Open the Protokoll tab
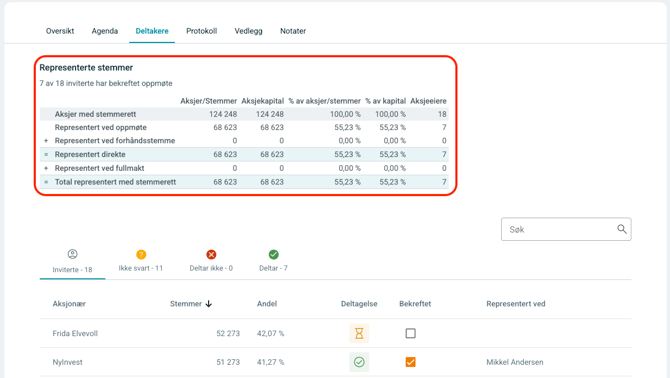This screenshot has width=670, height=378. click(x=201, y=31)
